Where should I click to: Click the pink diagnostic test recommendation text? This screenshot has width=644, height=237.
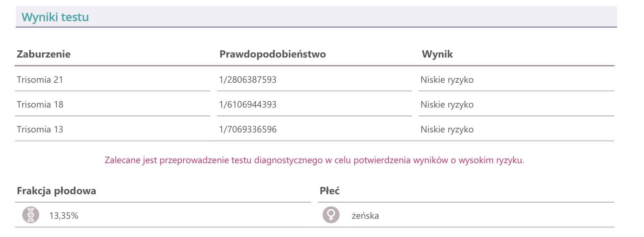(x=314, y=160)
